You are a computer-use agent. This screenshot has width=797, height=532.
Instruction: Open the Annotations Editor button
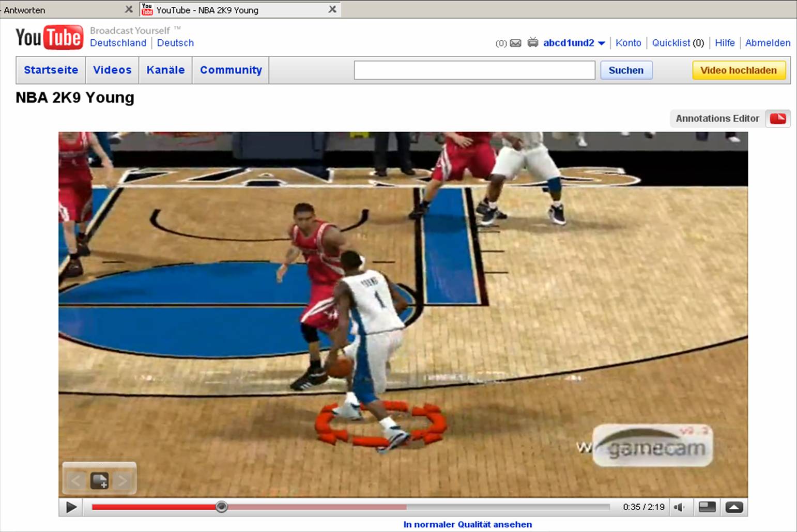pyautogui.click(x=717, y=118)
